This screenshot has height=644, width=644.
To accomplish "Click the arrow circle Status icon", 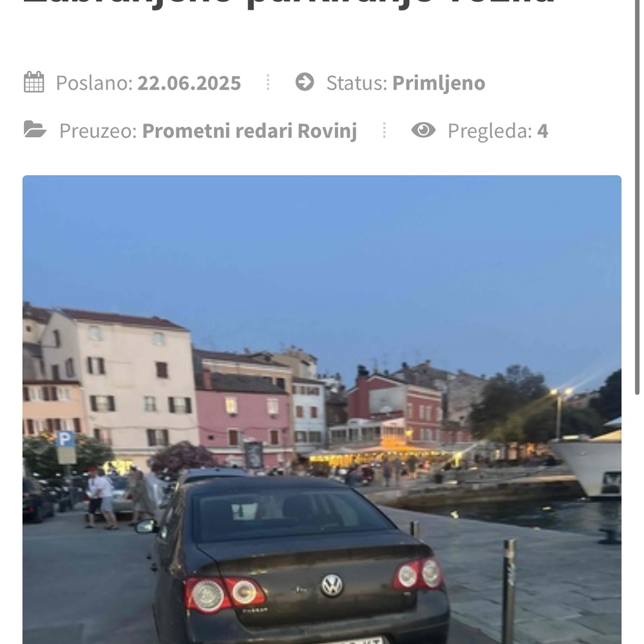I will [x=305, y=82].
